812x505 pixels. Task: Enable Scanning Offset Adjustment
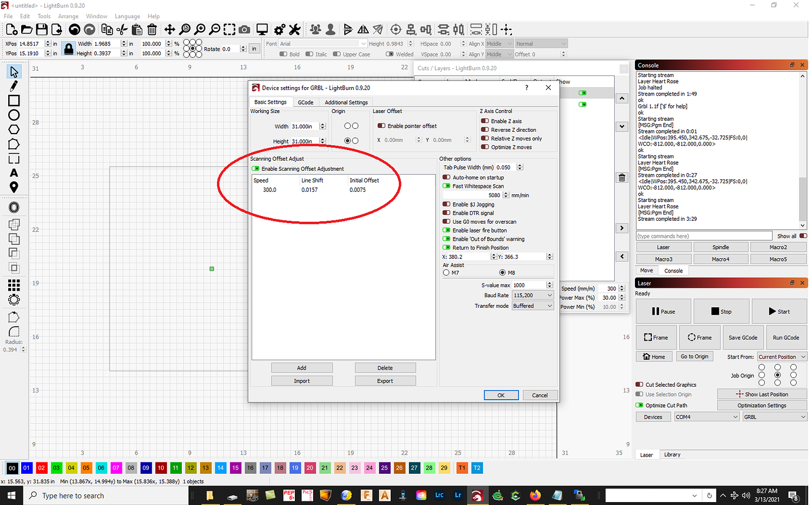click(x=254, y=168)
